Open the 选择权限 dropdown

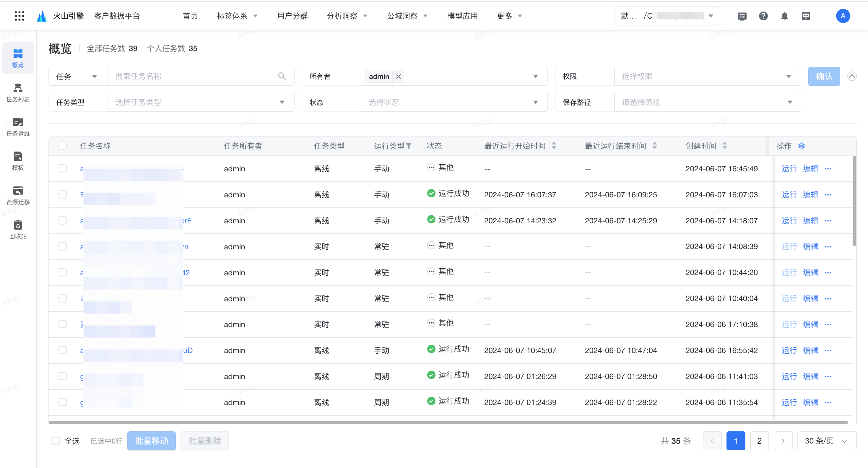coord(707,76)
